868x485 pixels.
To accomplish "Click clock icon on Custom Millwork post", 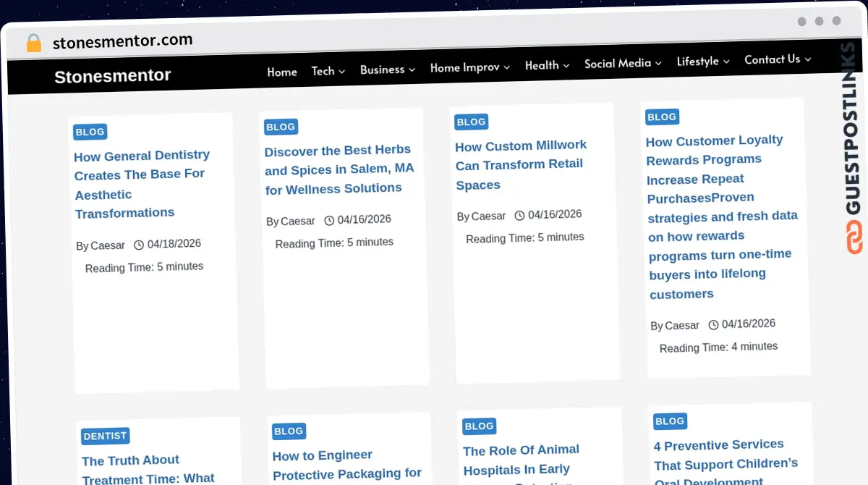I will pos(519,215).
